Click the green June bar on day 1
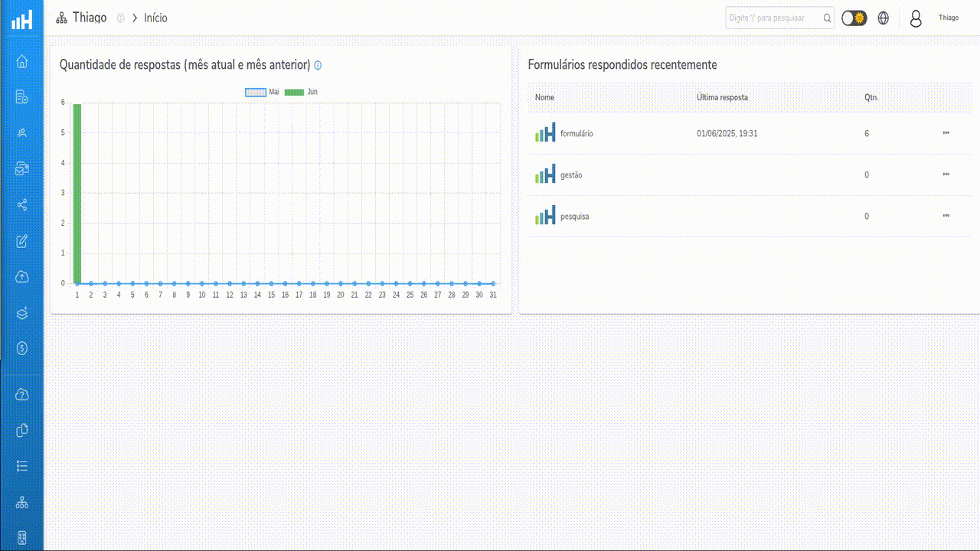980x551 pixels. 77,194
